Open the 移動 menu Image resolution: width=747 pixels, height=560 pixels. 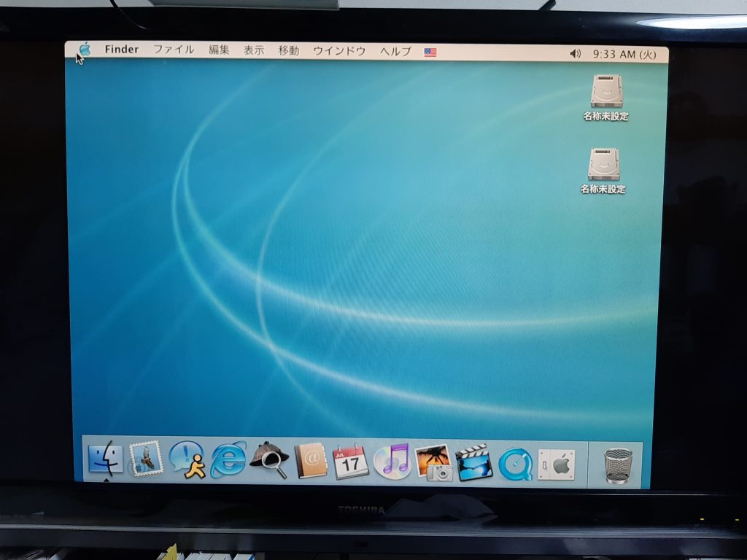pos(289,50)
